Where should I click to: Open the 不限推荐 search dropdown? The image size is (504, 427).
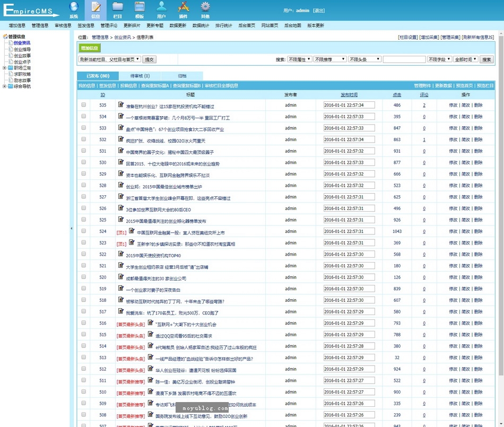330,59
